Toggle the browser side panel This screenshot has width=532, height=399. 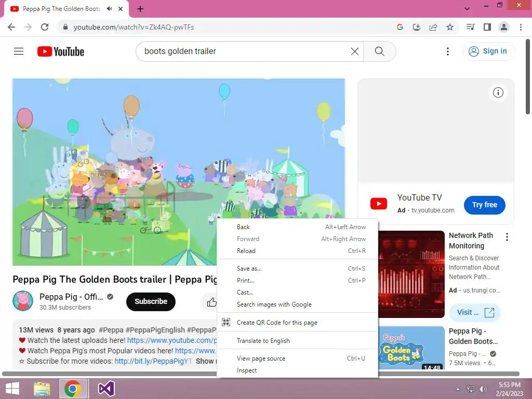pos(487,27)
